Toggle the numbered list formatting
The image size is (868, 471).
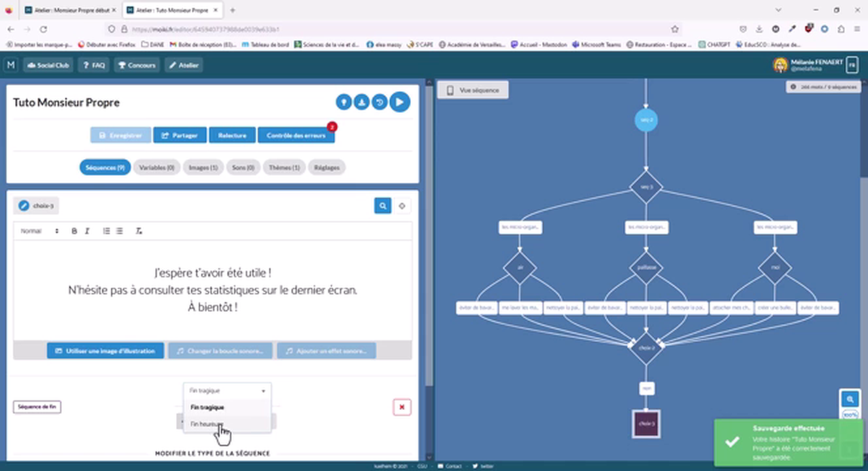[107, 231]
